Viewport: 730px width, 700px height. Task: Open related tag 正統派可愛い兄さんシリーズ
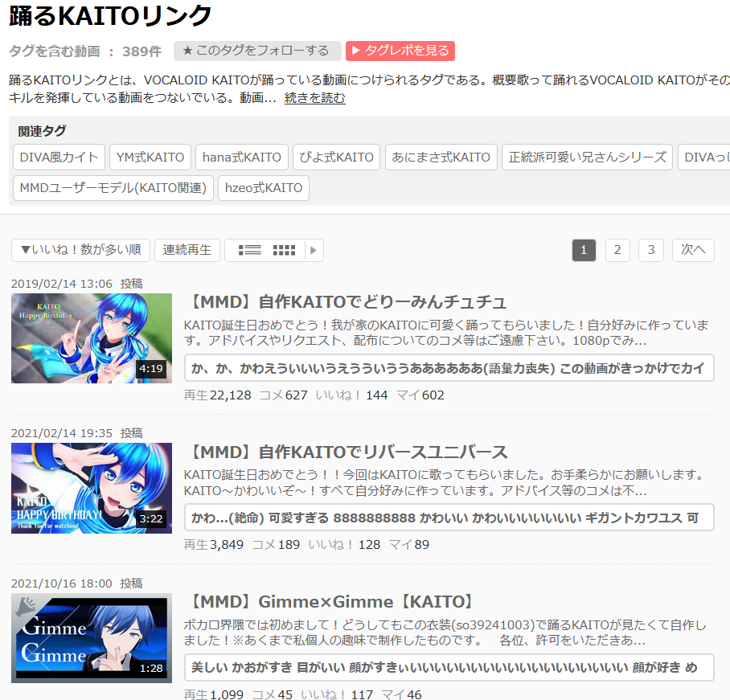point(587,158)
